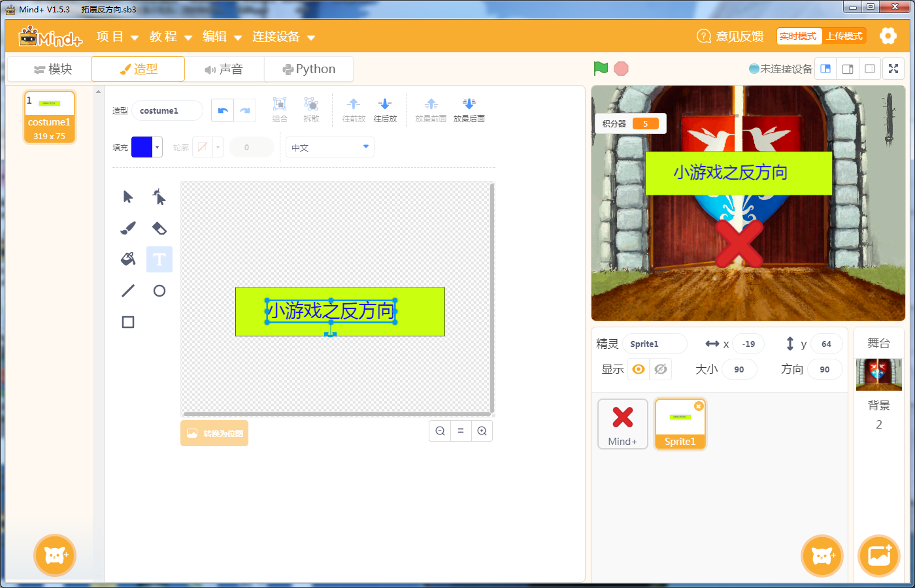Click the add costume button
The width and height of the screenshot is (915, 588).
click(x=55, y=556)
